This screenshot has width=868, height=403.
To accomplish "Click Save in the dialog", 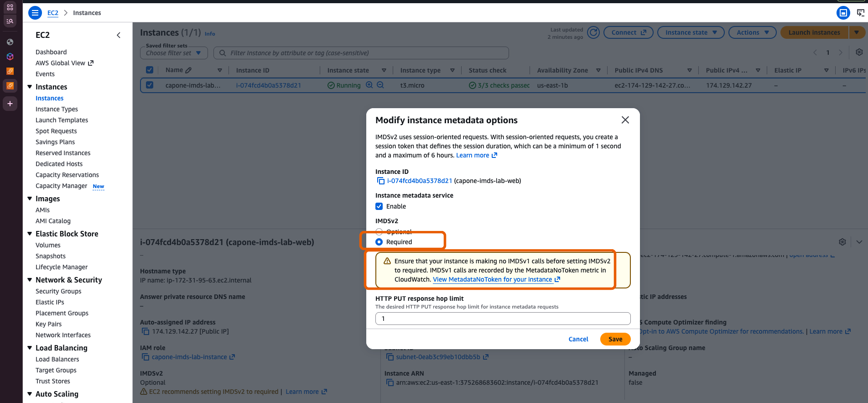I will (x=615, y=339).
